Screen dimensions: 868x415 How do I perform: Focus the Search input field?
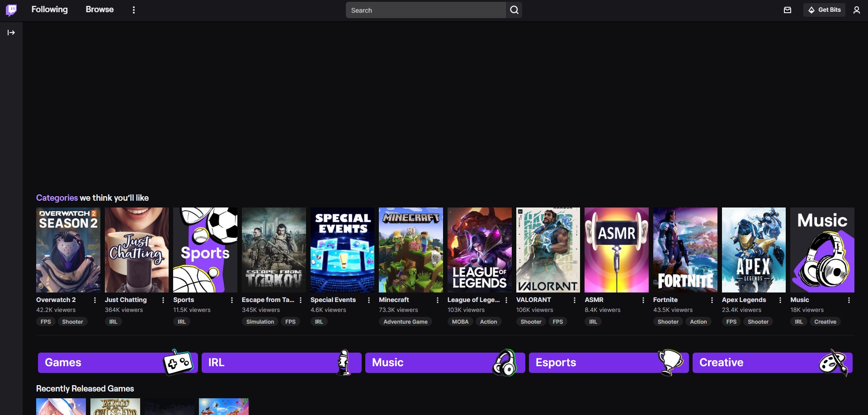click(x=426, y=10)
